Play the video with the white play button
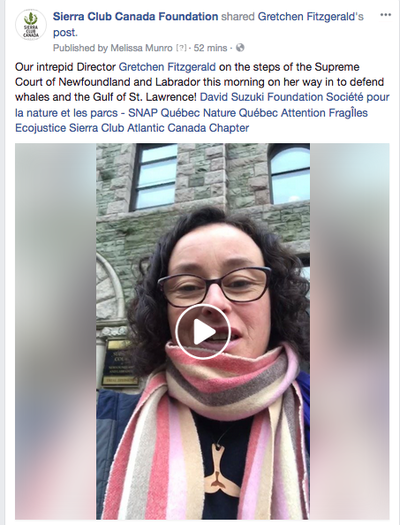The height and width of the screenshot is (525, 400). pyautogui.click(x=203, y=332)
